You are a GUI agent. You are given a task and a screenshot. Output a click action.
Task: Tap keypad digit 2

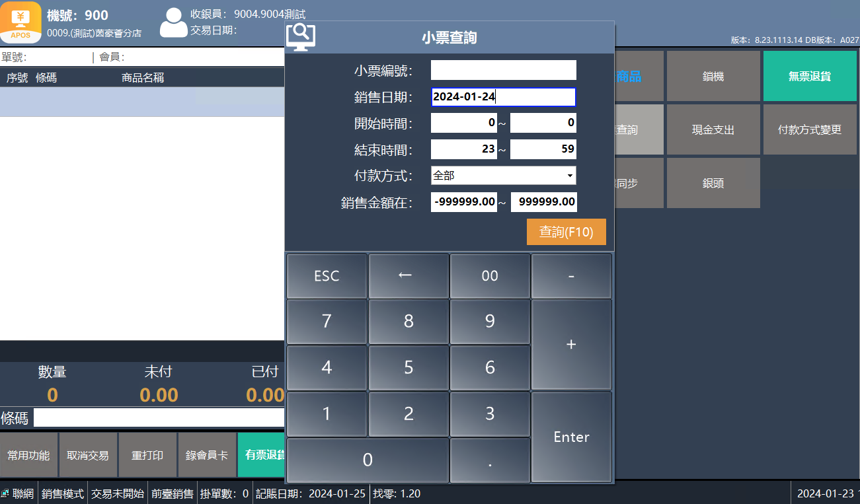point(409,414)
